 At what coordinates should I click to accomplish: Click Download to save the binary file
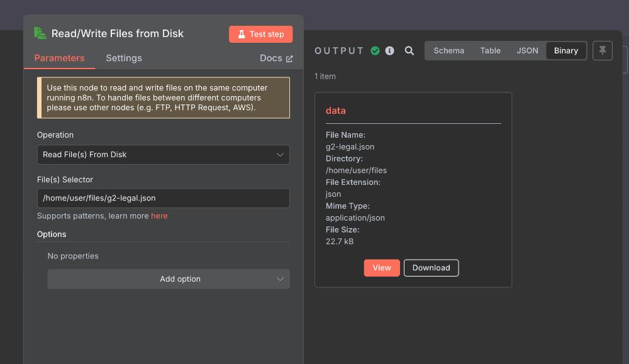[431, 267]
